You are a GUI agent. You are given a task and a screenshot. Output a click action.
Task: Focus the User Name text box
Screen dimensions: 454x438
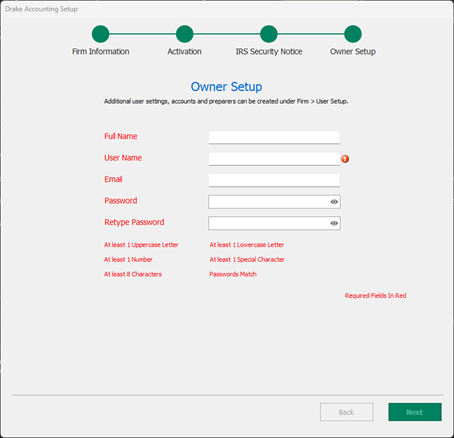click(274, 159)
